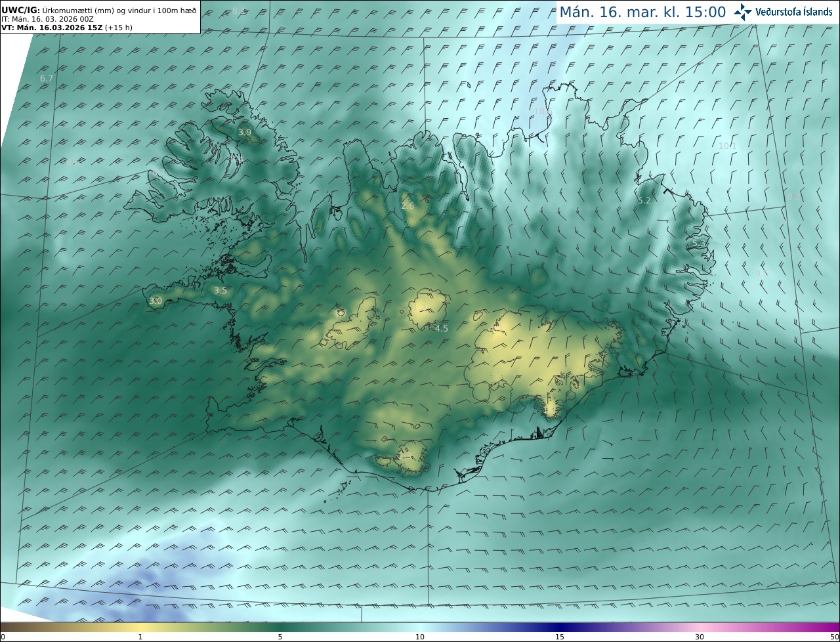Click the 1 tick on the color scale
Screen dimensions: 840x642
140,637
